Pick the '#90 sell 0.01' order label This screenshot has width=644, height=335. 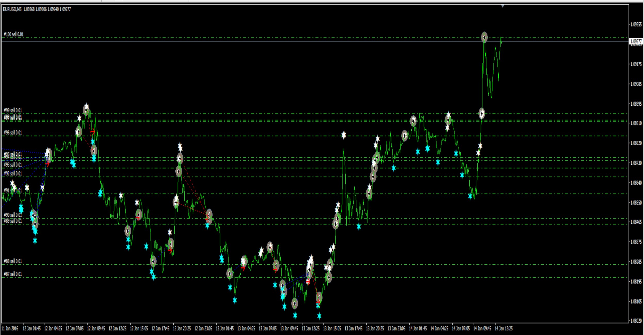13,215
